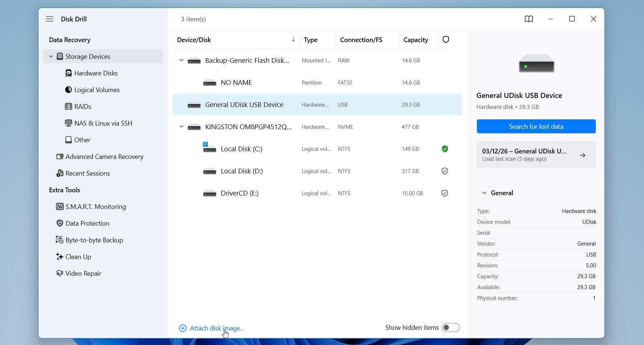Click the book help icon in title bar

point(529,19)
